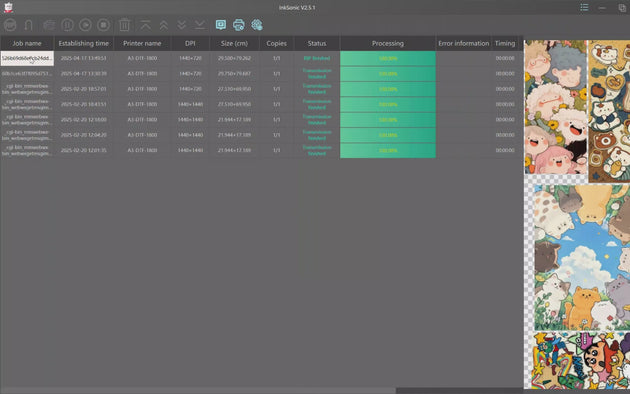Move job to top of queue icon
Screen dimensions: 630x394
click(145, 25)
